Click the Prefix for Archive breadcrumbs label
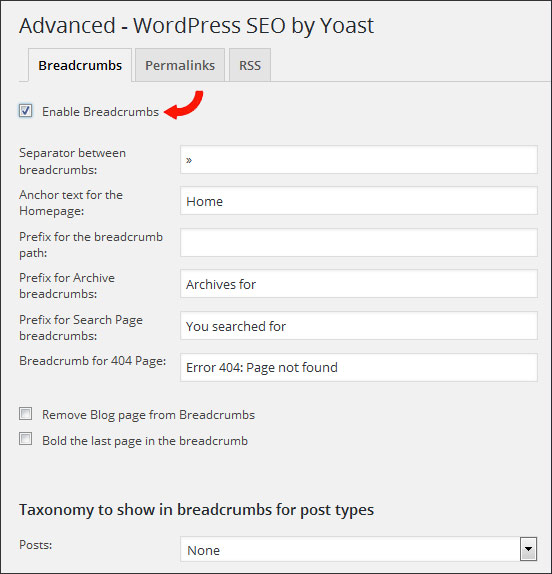The image size is (552, 574). (67, 286)
